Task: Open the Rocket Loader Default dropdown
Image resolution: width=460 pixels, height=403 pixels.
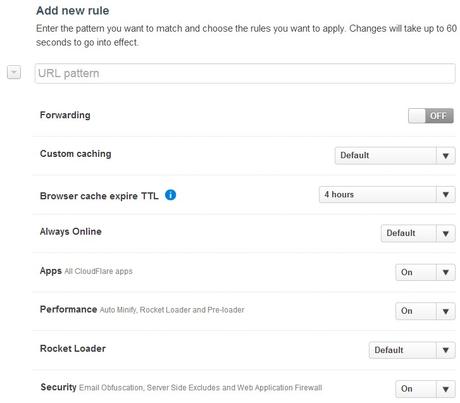Action: coord(412,350)
